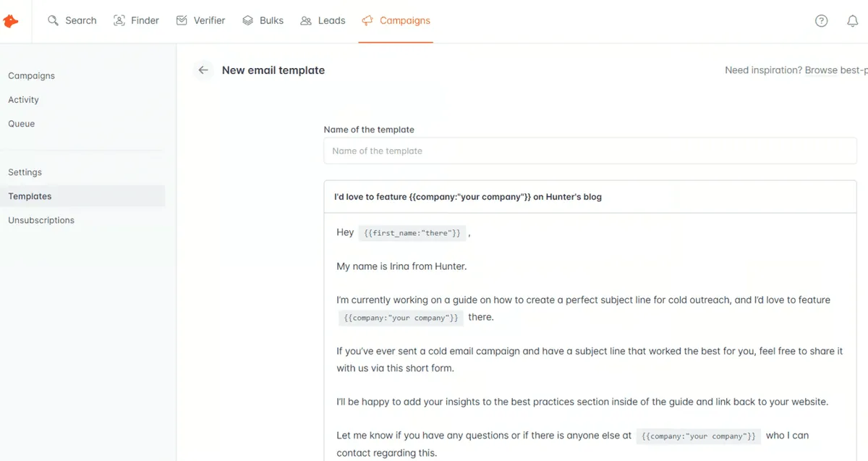This screenshot has width=868, height=461.
Task: Open the help question mark icon
Action: coord(821,21)
